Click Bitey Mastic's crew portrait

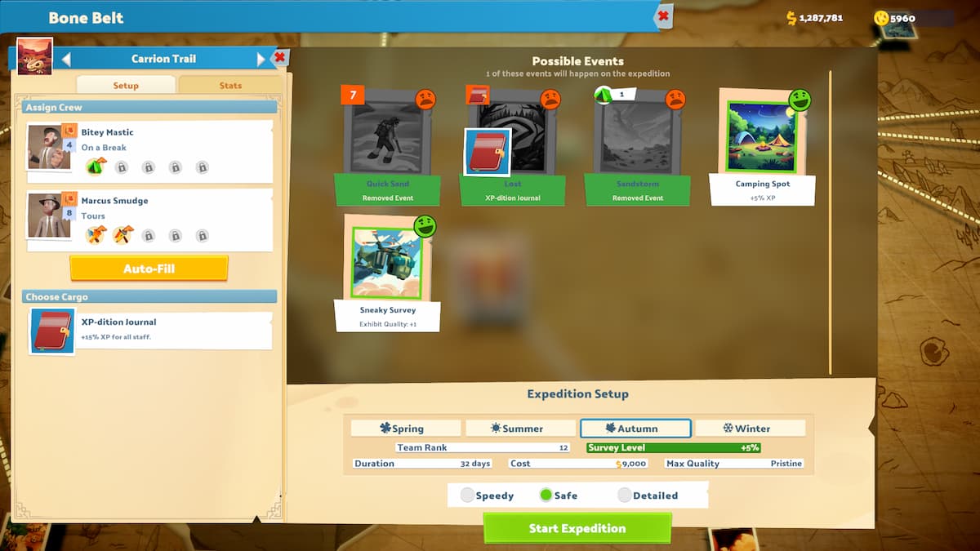click(x=50, y=146)
